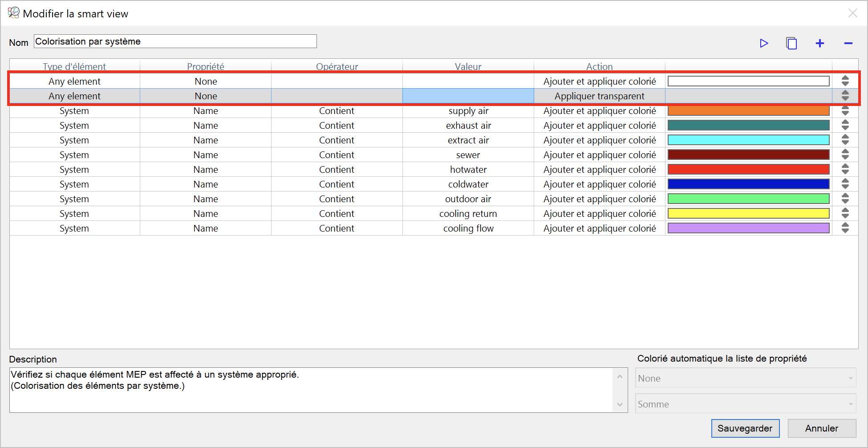Open the red hotwater color swatch

click(x=749, y=169)
